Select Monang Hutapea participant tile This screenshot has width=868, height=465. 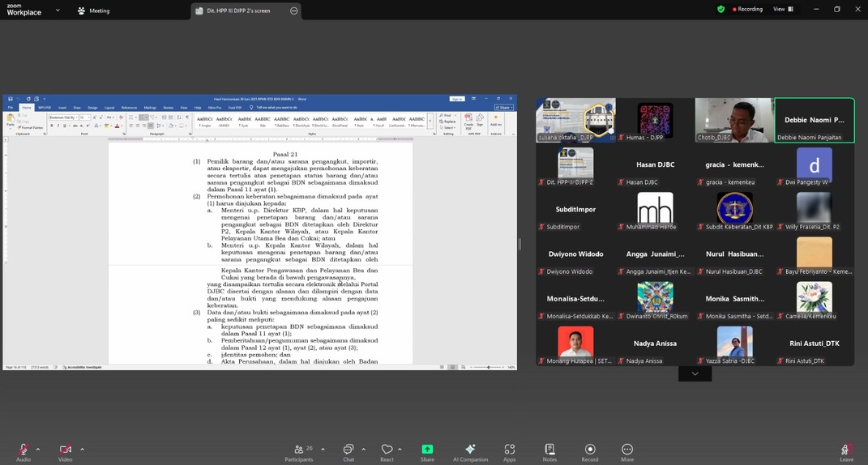click(x=575, y=343)
